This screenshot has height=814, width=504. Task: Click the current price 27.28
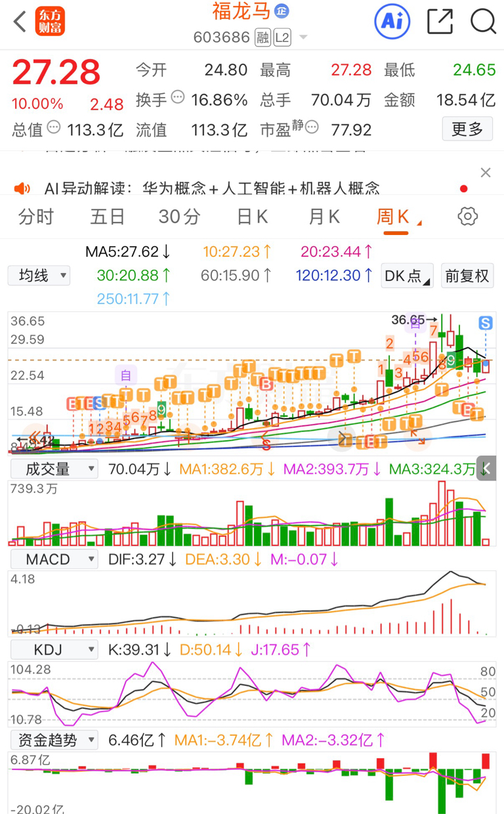coord(56,72)
